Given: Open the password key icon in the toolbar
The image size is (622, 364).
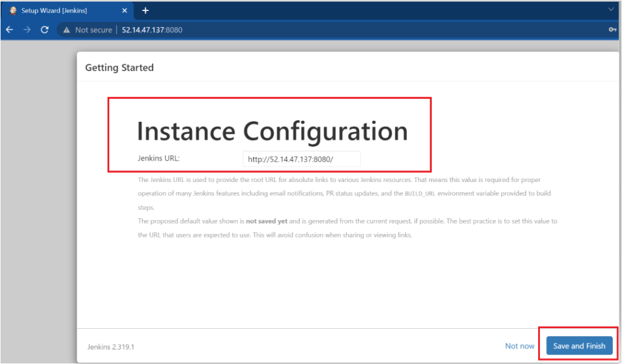Looking at the screenshot, I should pyautogui.click(x=611, y=29).
